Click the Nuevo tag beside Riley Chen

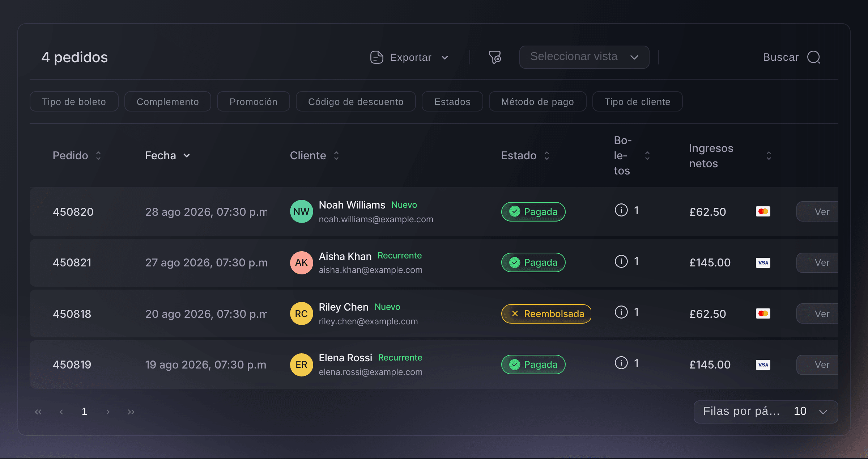click(387, 307)
